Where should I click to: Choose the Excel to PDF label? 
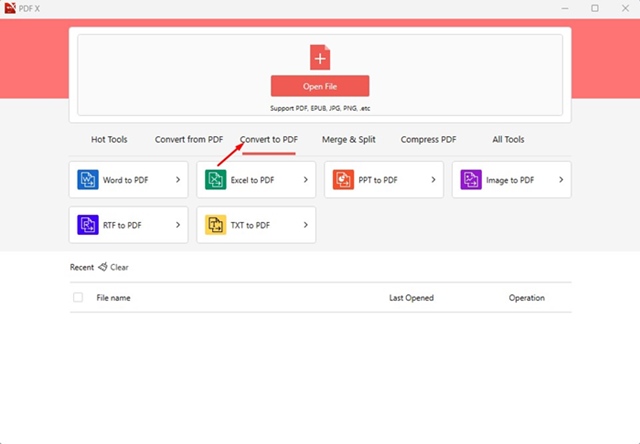pos(252,180)
